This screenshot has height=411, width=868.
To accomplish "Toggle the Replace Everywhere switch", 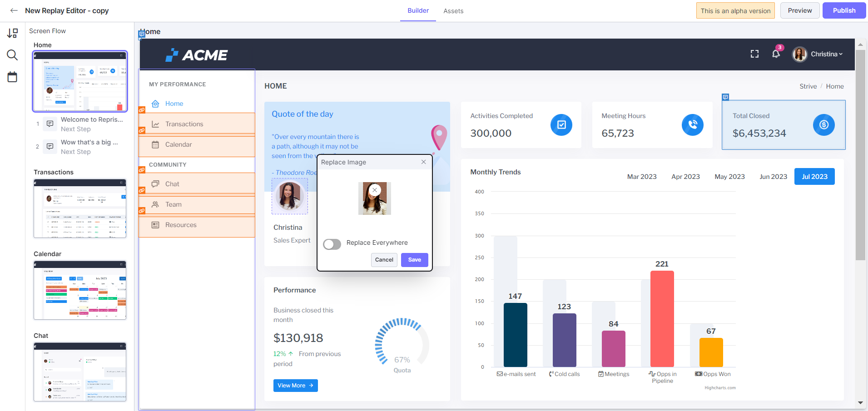I will 332,244.
